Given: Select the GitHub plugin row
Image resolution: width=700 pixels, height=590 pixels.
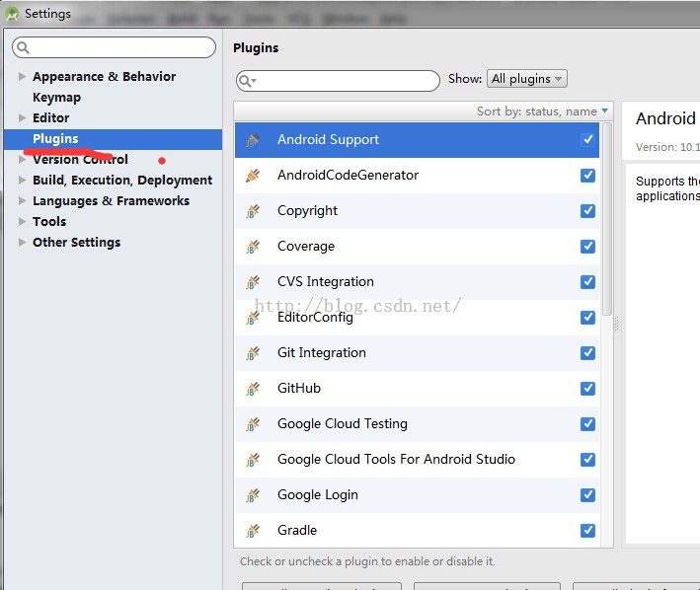Looking at the screenshot, I should click(417, 389).
